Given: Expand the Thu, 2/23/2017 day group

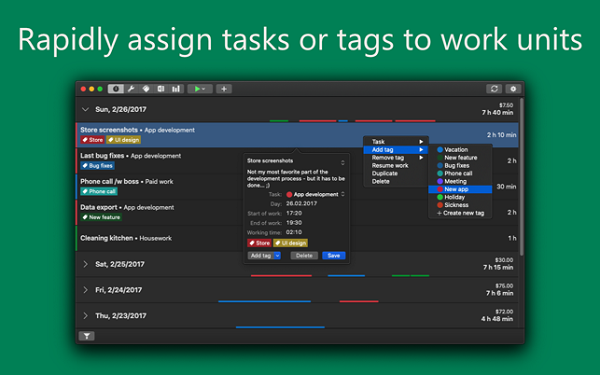Looking at the screenshot, I should [x=85, y=316].
